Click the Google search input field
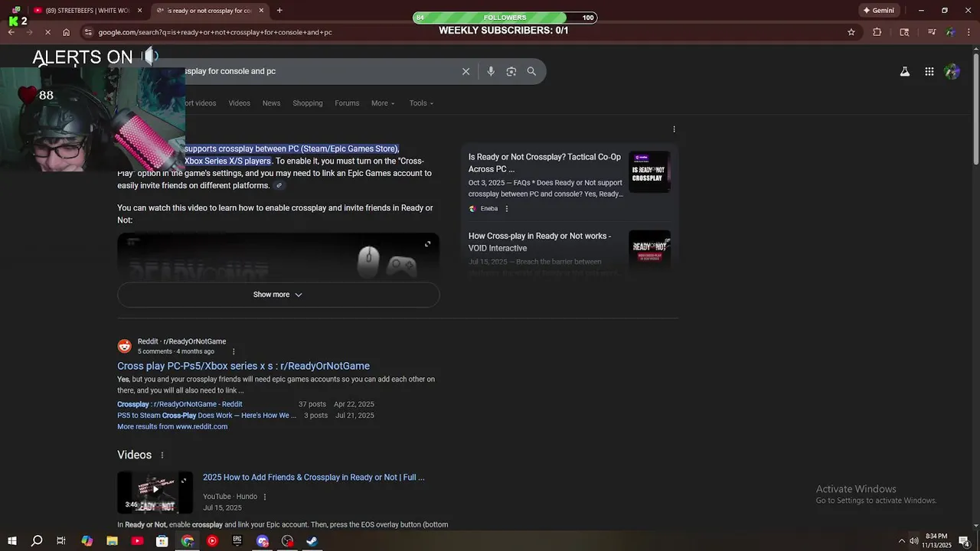980x551 pixels. point(322,71)
